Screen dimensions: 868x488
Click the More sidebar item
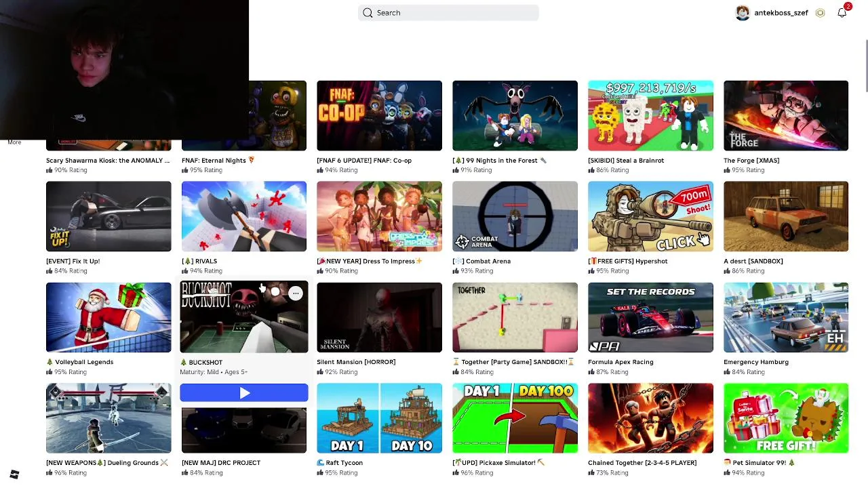pyautogui.click(x=14, y=142)
